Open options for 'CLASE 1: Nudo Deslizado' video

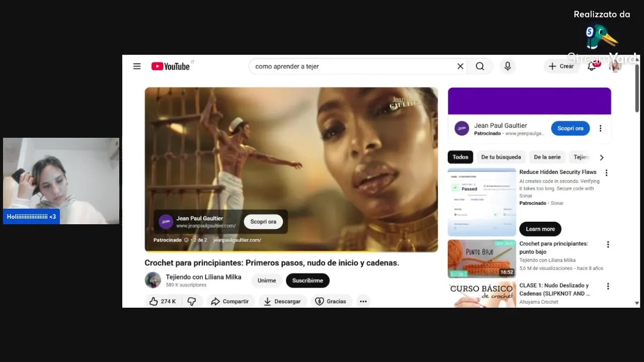[608, 287]
